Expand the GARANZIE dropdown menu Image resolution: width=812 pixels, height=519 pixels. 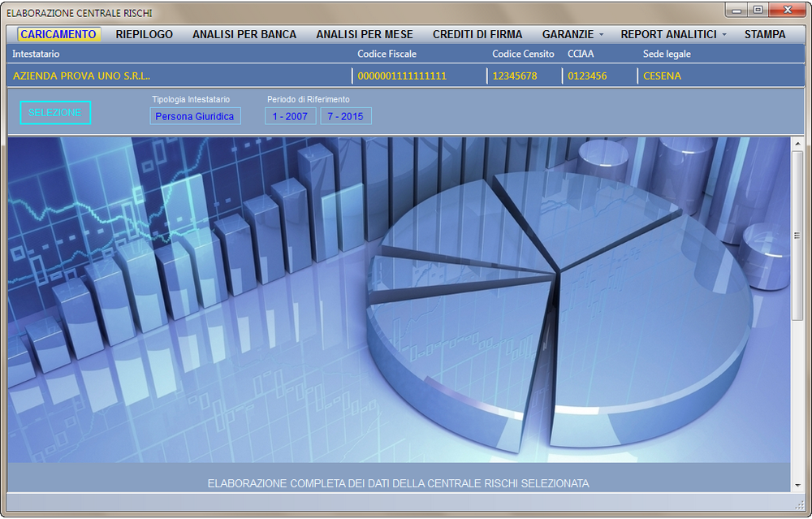click(x=569, y=34)
